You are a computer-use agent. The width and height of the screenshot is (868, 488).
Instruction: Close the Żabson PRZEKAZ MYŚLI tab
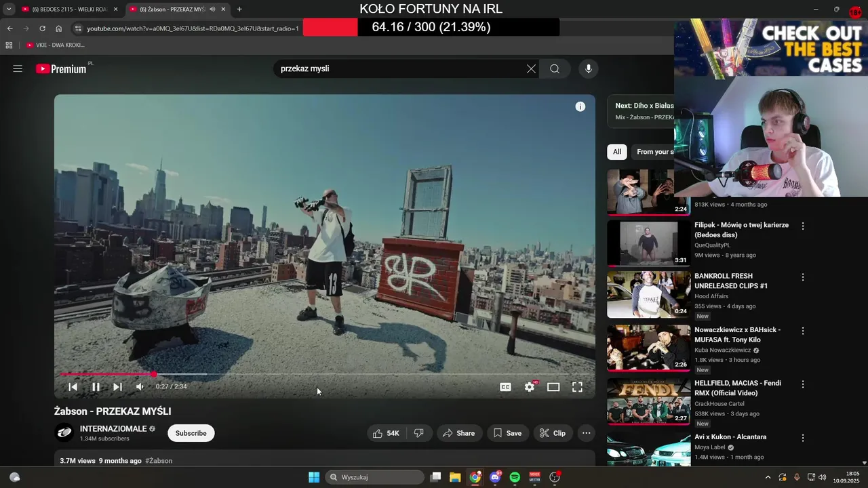(x=223, y=9)
